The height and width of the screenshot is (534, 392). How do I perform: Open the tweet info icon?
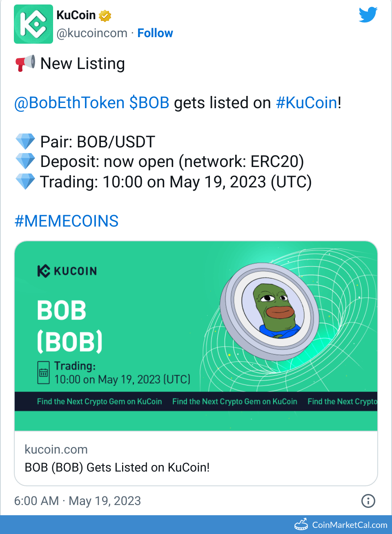tap(368, 501)
